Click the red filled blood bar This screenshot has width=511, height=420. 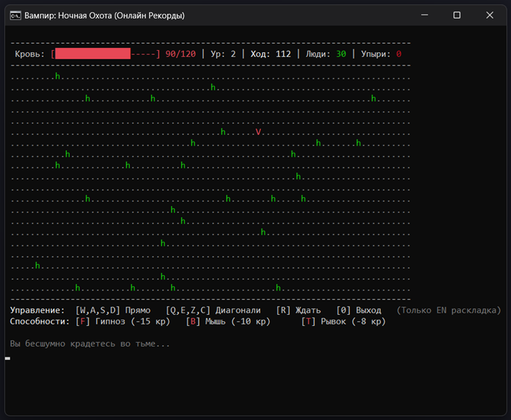click(x=93, y=54)
